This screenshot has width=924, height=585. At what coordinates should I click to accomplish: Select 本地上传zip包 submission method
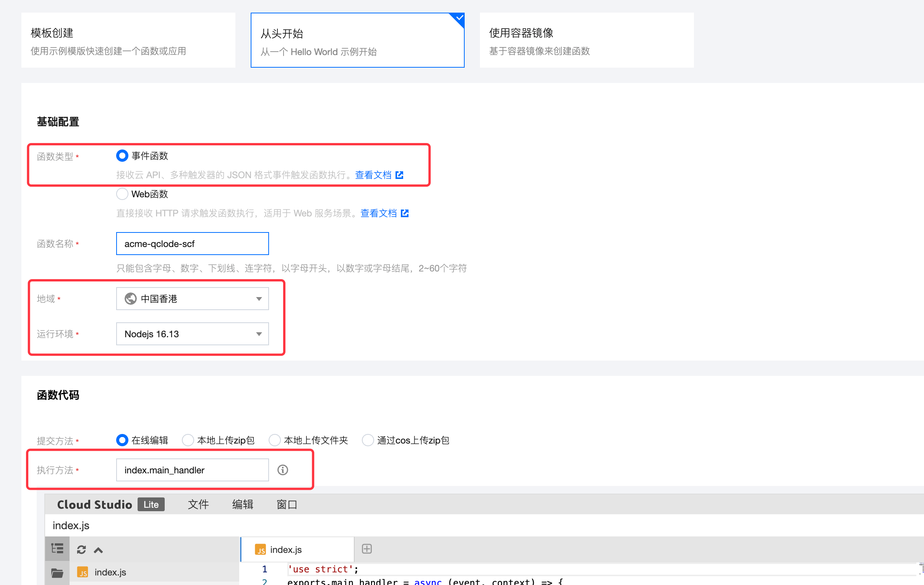click(188, 440)
